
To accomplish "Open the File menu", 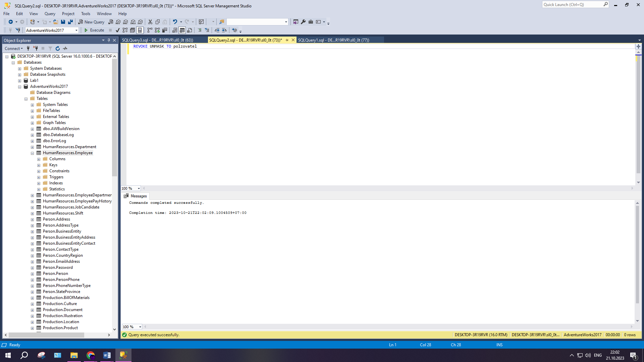I will (6, 14).
